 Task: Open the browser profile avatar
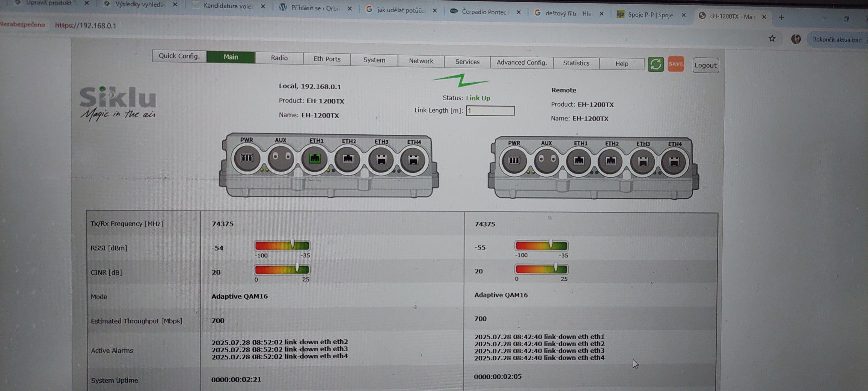[x=796, y=39]
